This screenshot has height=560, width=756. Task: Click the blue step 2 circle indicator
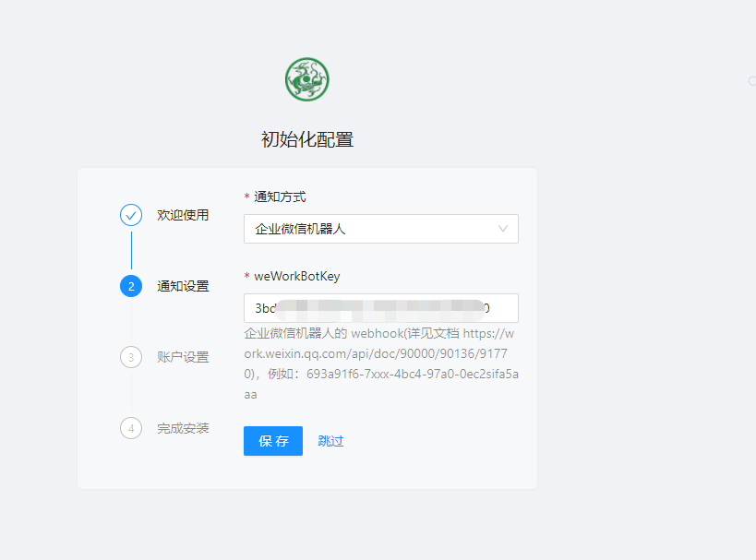[130, 286]
